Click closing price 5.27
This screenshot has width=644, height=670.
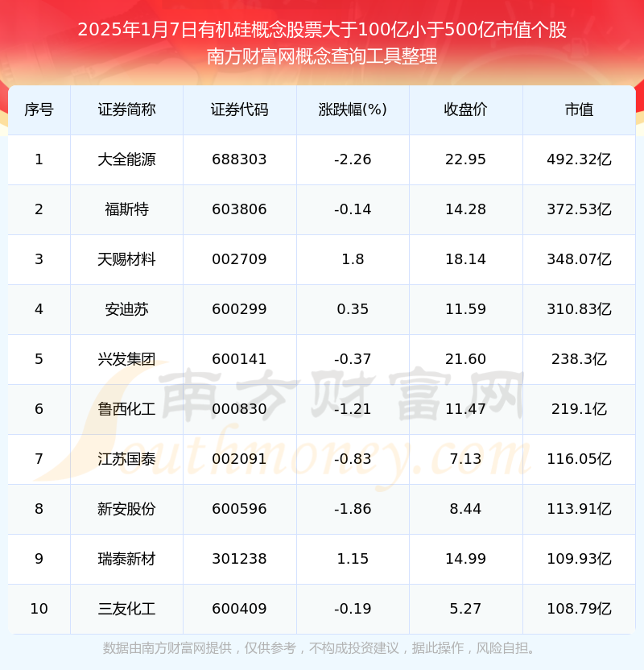465,610
